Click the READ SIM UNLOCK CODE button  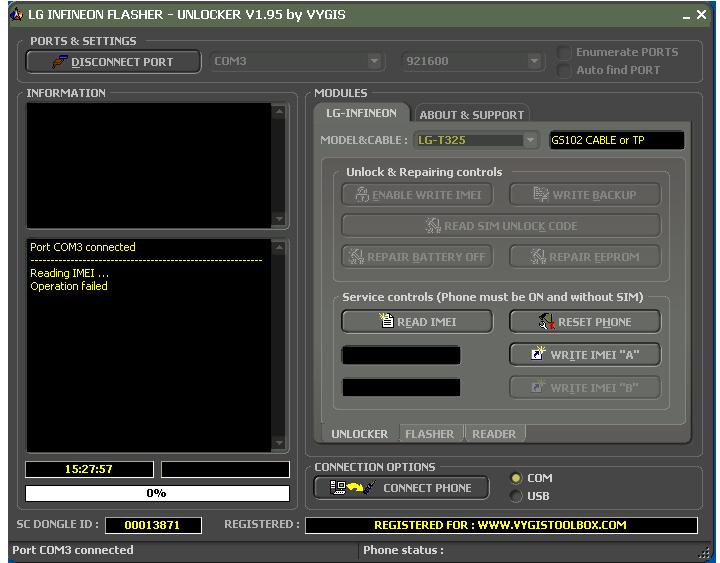coord(501,225)
